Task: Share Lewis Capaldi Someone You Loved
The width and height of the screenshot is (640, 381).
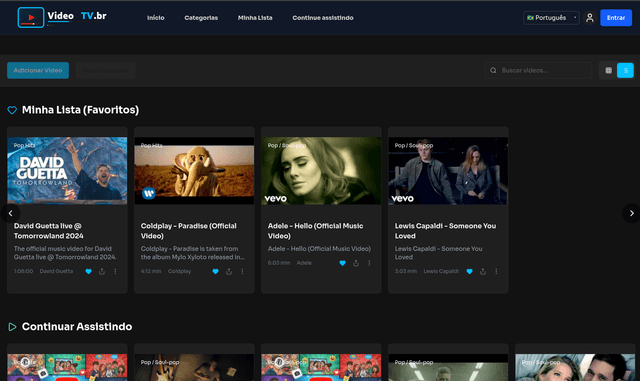Action: 483,272
